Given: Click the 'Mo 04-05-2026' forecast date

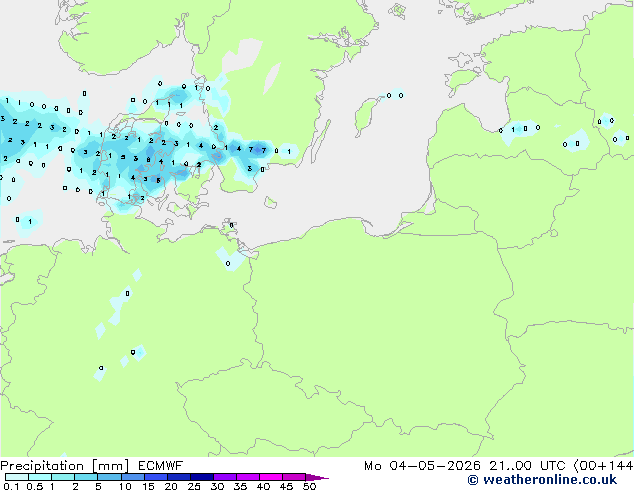Looking at the screenshot, I should point(422,466).
